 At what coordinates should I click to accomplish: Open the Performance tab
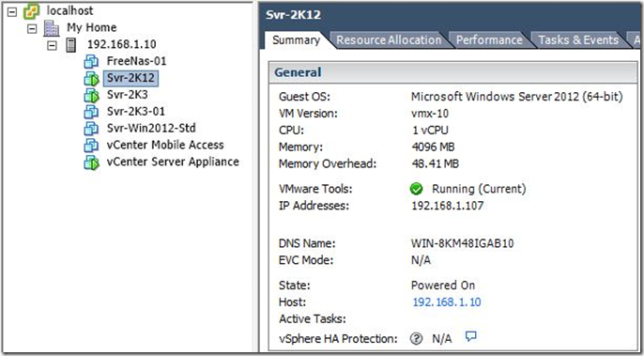[x=489, y=40]
